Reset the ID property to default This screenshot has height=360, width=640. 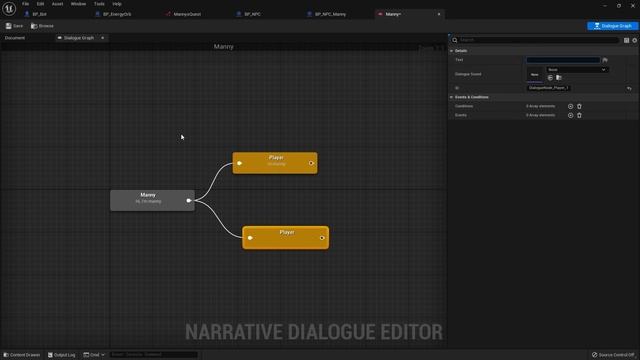point(629,88)
